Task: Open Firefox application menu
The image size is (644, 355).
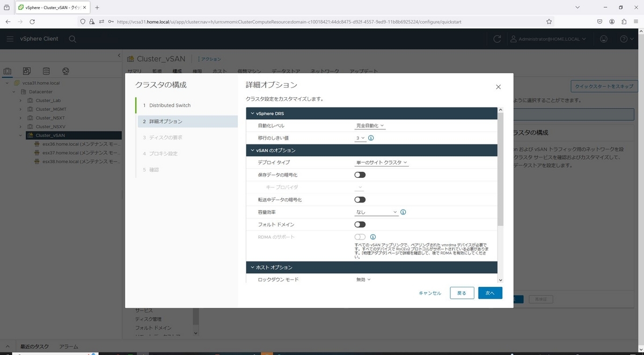Action: (x=636, y=21)
